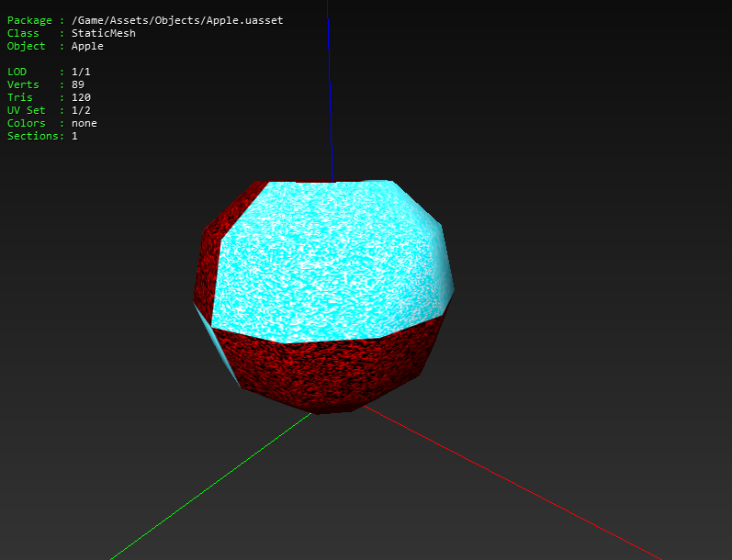Click the StaticMesh class value
732x560 pixels.
(103, 33)
